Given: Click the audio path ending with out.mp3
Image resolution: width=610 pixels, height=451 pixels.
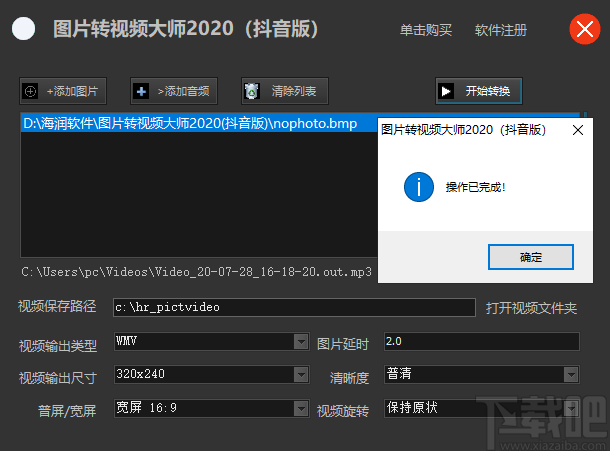Looking at the screenshot, I should click(196, 272).
